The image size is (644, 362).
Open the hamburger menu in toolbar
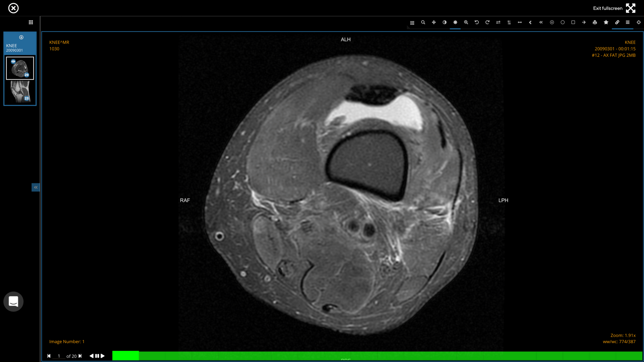point(627,22)
